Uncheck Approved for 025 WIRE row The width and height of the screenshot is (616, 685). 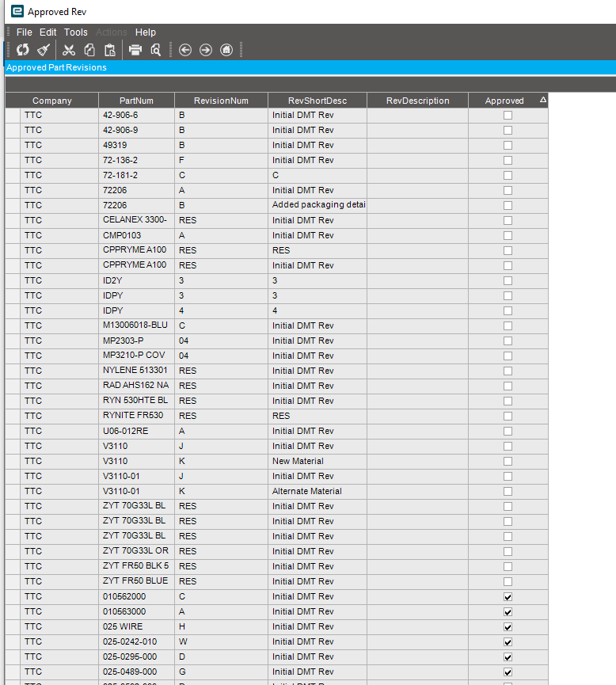click(x=508, y=627)
